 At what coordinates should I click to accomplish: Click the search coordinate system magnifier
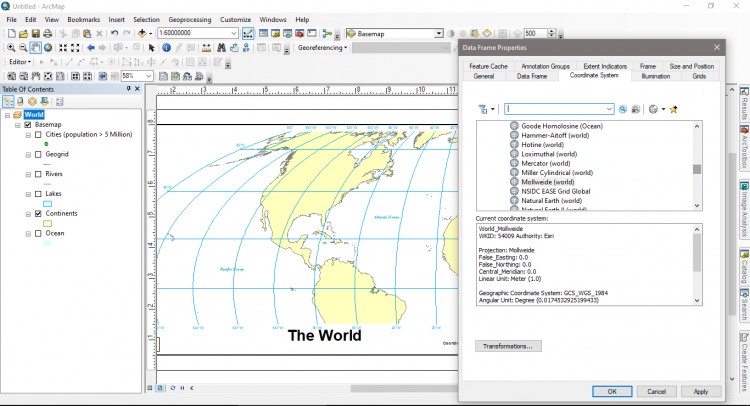coord(622,110)
